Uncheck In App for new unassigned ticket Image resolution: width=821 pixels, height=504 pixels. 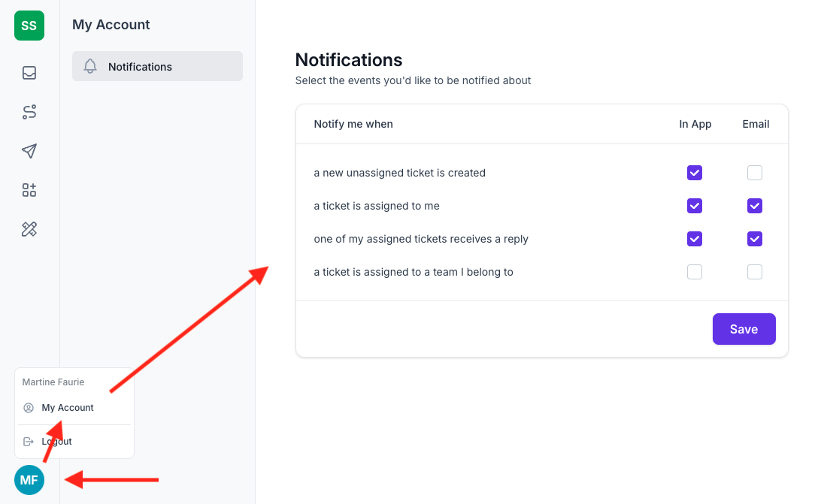coord(694,173)
